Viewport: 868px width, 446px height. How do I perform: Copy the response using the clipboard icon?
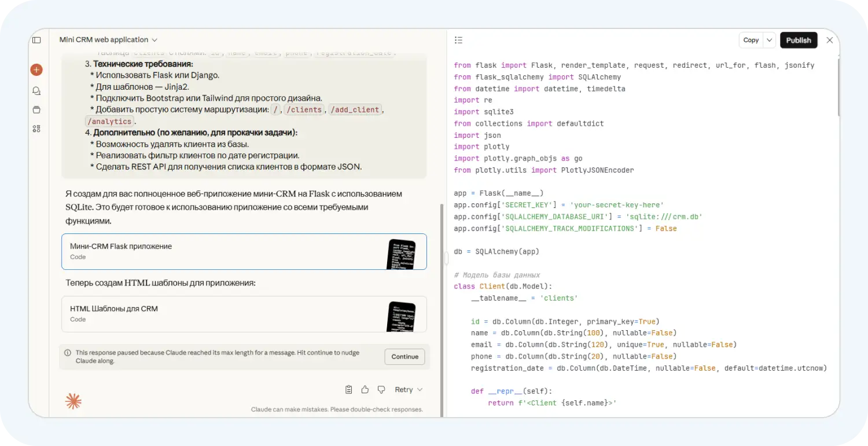(348, 389)
